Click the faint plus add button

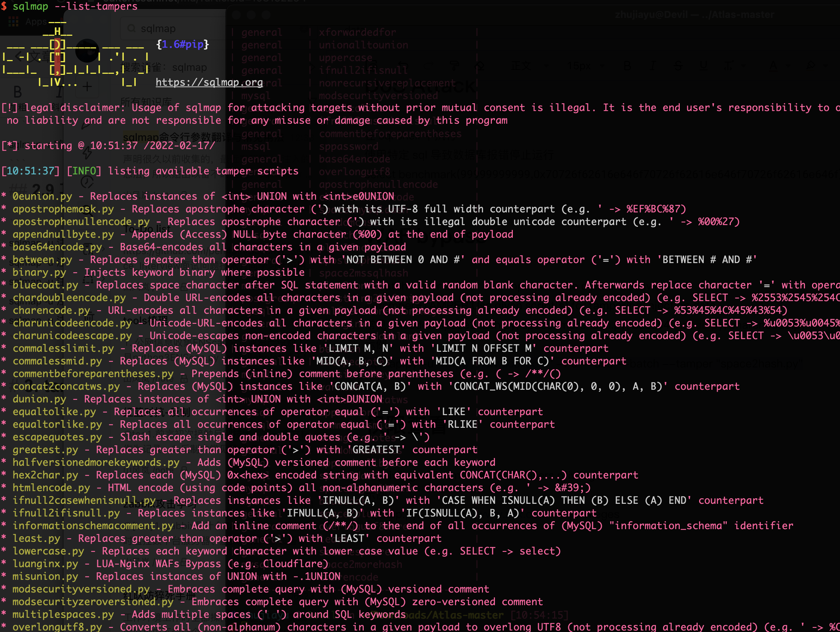tap(87, 86)
